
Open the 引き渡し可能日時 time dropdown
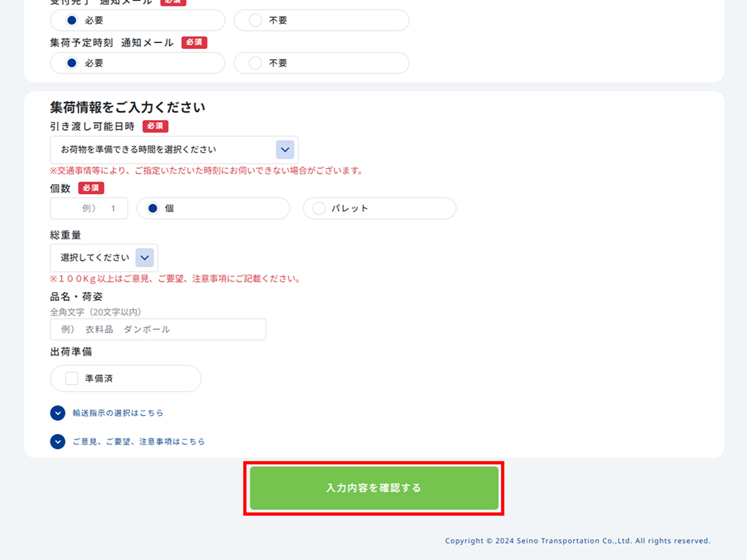(175, 150)
